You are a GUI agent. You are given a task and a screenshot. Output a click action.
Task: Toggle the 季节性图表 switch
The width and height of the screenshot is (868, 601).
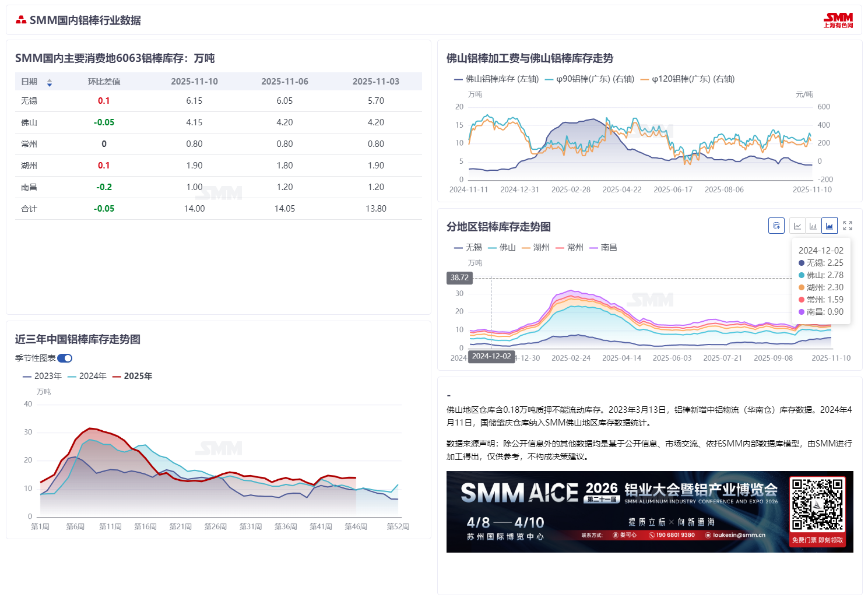(x=64, y=358)
